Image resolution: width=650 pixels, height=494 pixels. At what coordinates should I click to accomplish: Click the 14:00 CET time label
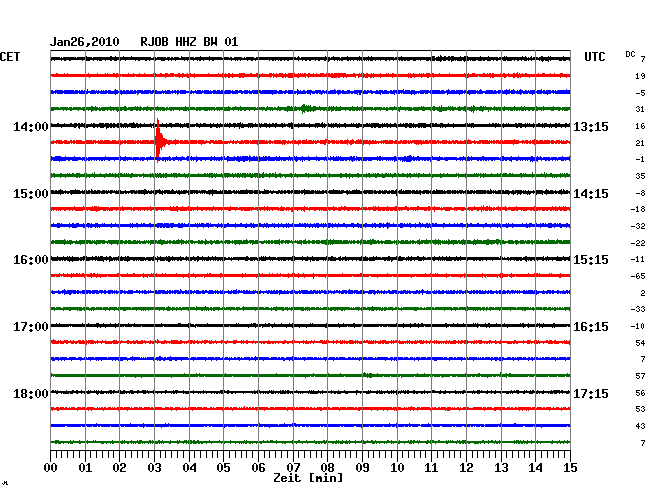31,126
